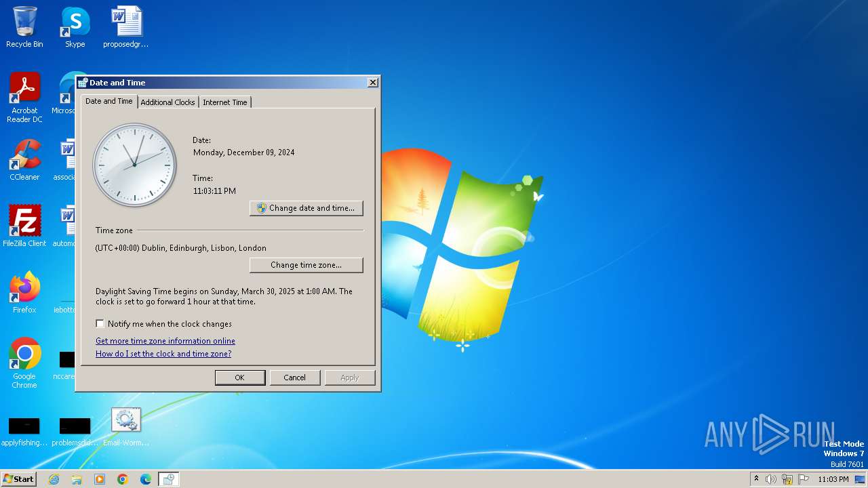Switch to the Additional Clocks tab
Image resolution: width=868 pixels, height=488 pixels.
168,102
